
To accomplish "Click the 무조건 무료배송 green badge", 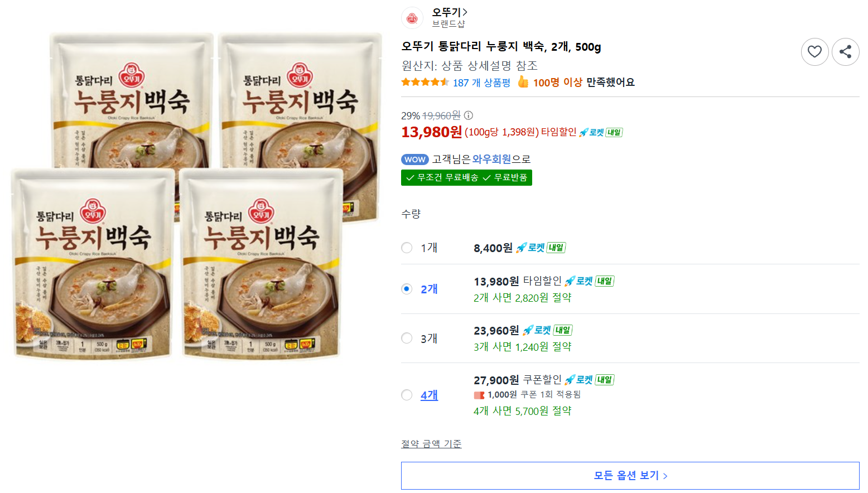I will coord(466,177).
